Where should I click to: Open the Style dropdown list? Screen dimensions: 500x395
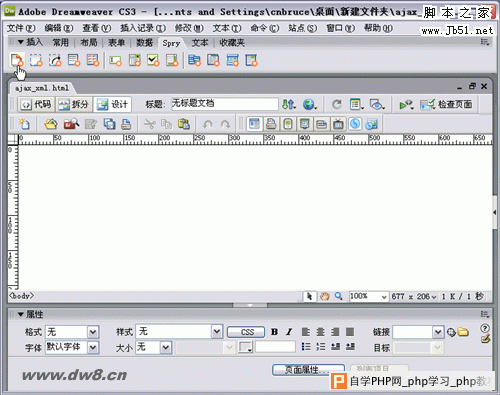(x=217, y=331)
